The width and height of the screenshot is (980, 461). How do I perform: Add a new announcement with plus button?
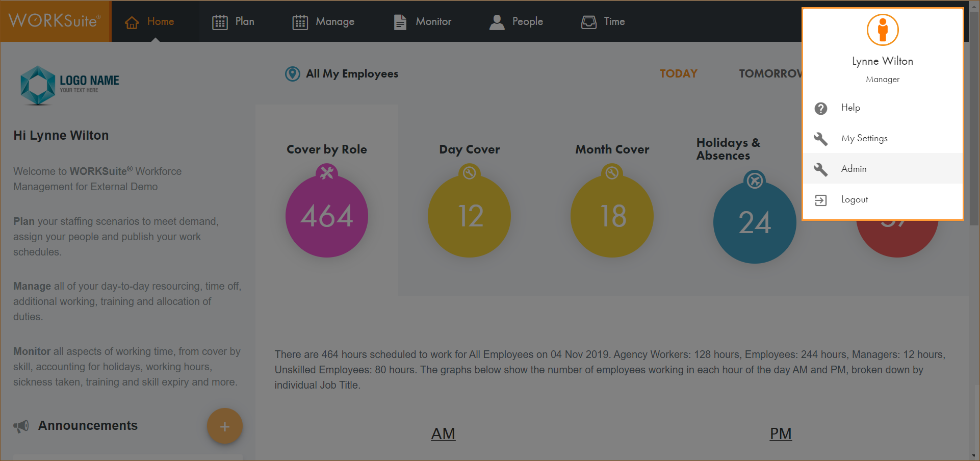coord(224,426)
